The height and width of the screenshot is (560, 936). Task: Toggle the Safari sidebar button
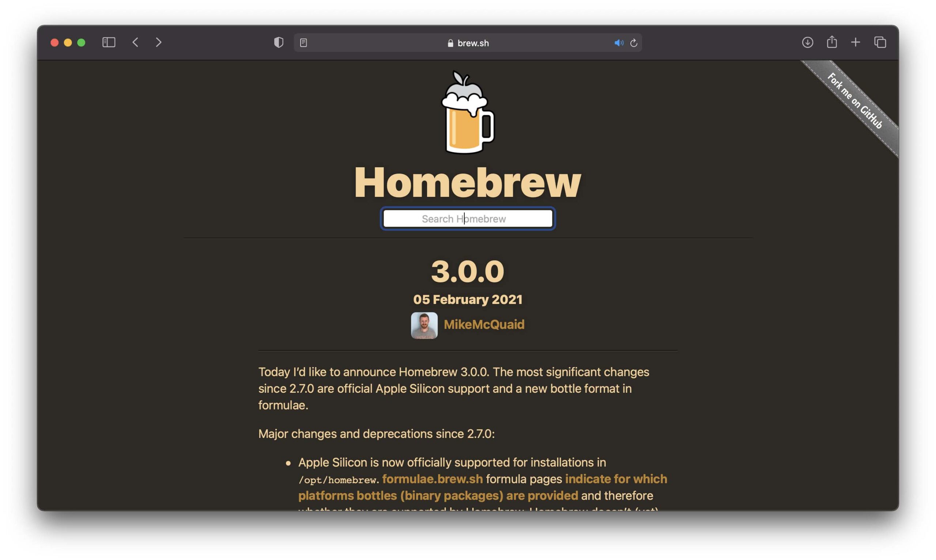point(109,42)
